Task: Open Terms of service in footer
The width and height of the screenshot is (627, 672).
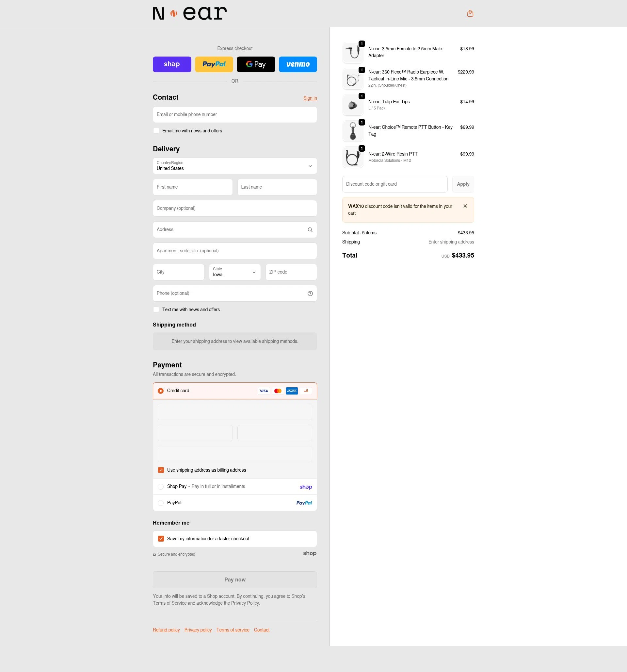Action: tap(233, 630)
